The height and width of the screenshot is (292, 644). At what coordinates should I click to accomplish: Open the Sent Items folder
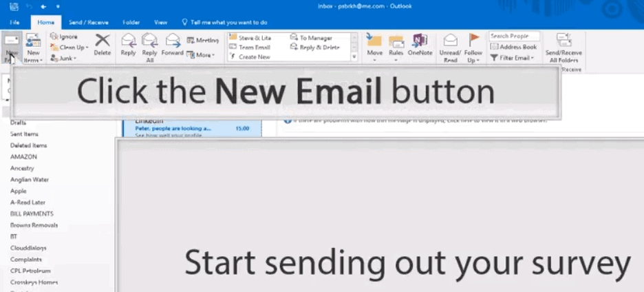click(24, 134)
